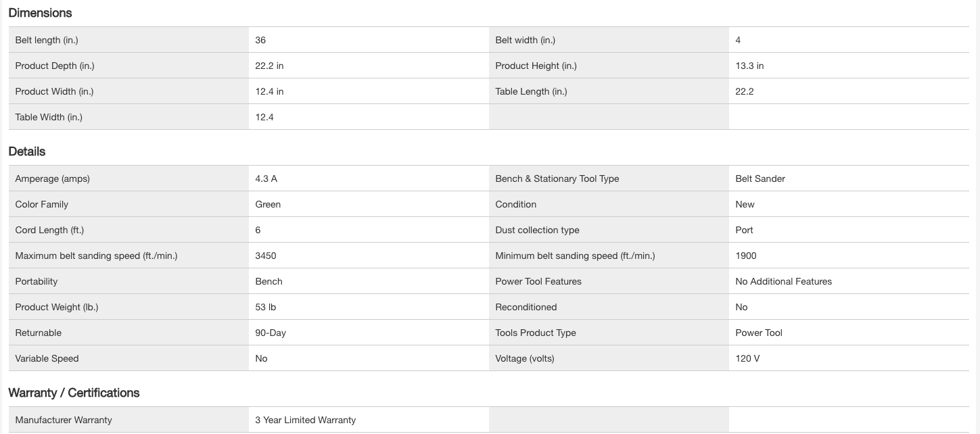Click the Warranty / Certifications heading

point(74,393)
